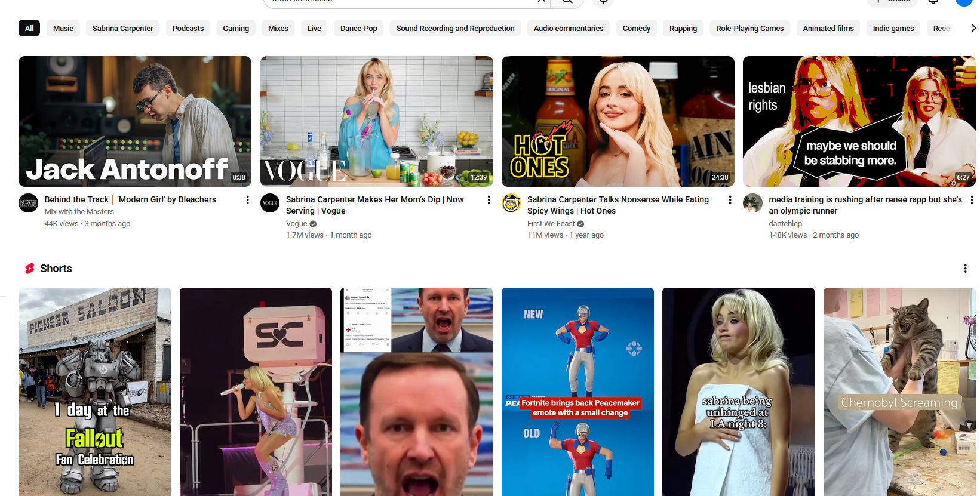Click the 12:39 duration badge
The width and height of the screenshot is (980, 496).
(x=478, y=177)
